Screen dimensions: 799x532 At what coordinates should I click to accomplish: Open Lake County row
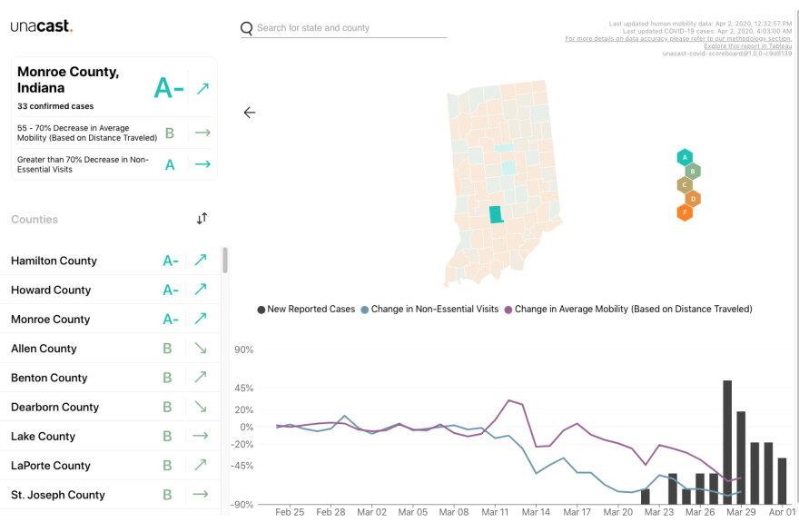(110, 436)
